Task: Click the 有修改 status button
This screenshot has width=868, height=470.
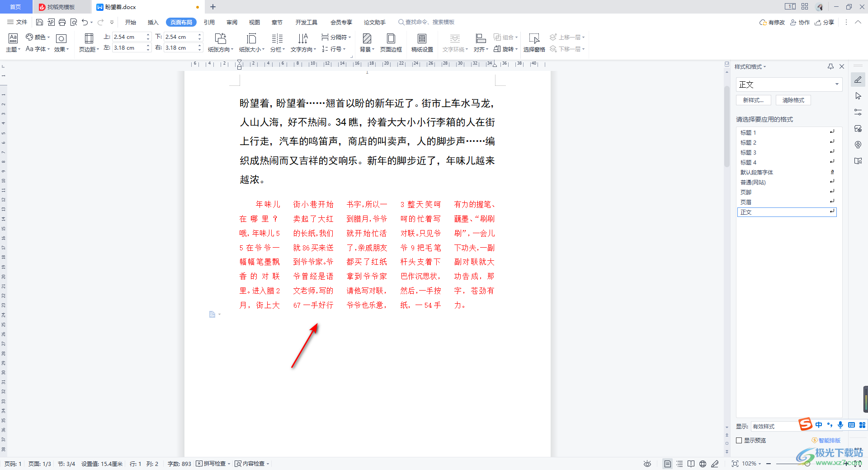Action: (772, 22)
